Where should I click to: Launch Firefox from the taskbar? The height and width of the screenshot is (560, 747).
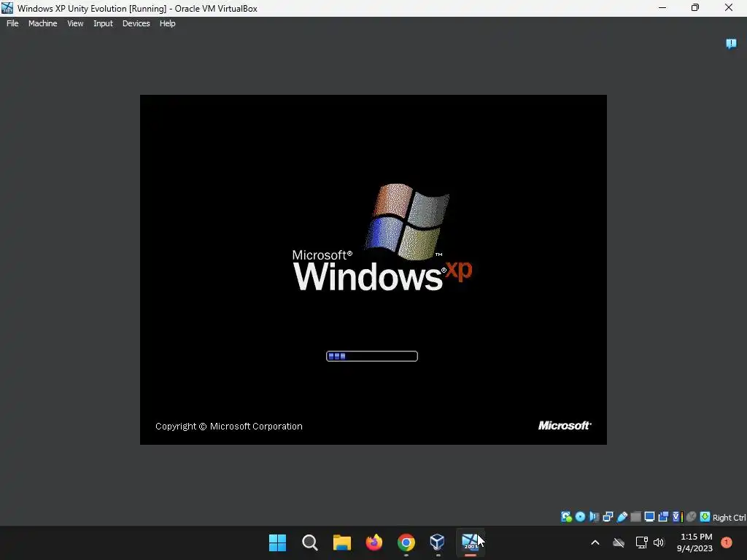374,542
